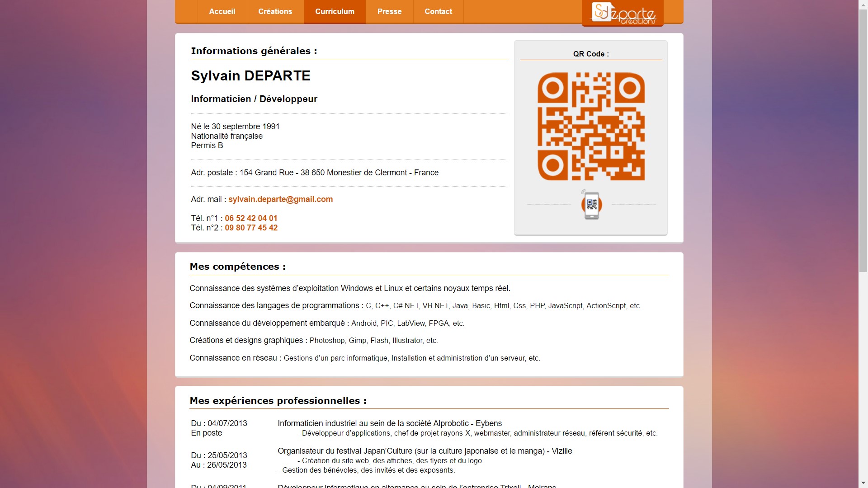Click phone number 06 52 42 04 01
Screen dimensions: 868x488
[x=251, y=218]
